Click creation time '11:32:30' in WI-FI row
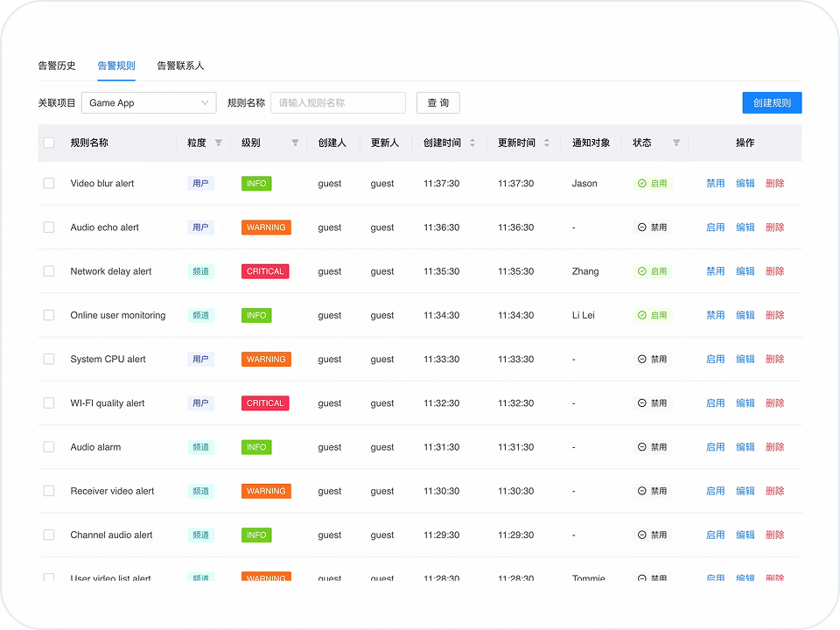The height and width of the screenshot is (630, 840). point(441,402)
